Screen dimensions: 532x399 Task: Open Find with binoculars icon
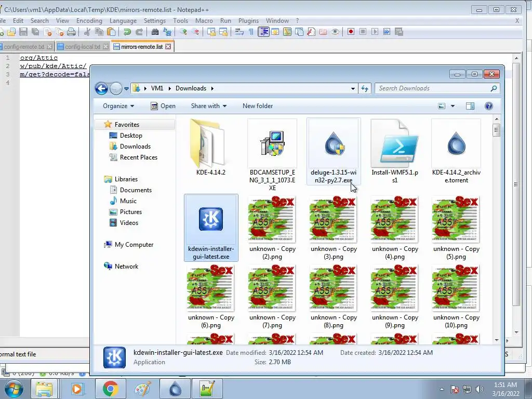[155, 32]
